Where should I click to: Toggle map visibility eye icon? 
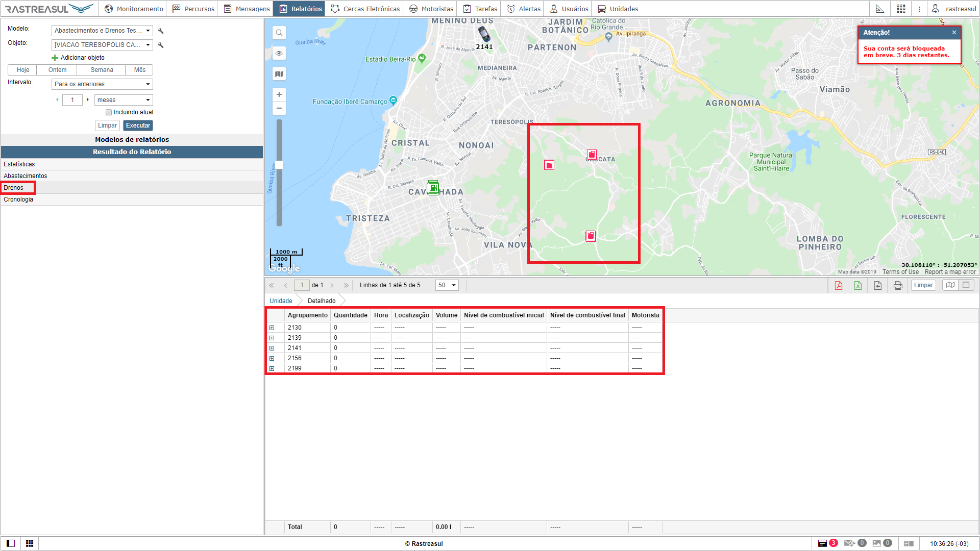coord(279,54)
